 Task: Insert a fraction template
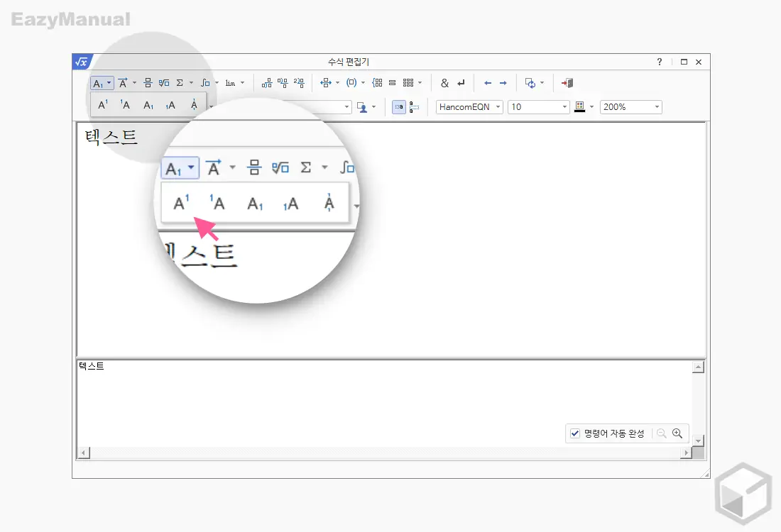(x=148, y=83)
